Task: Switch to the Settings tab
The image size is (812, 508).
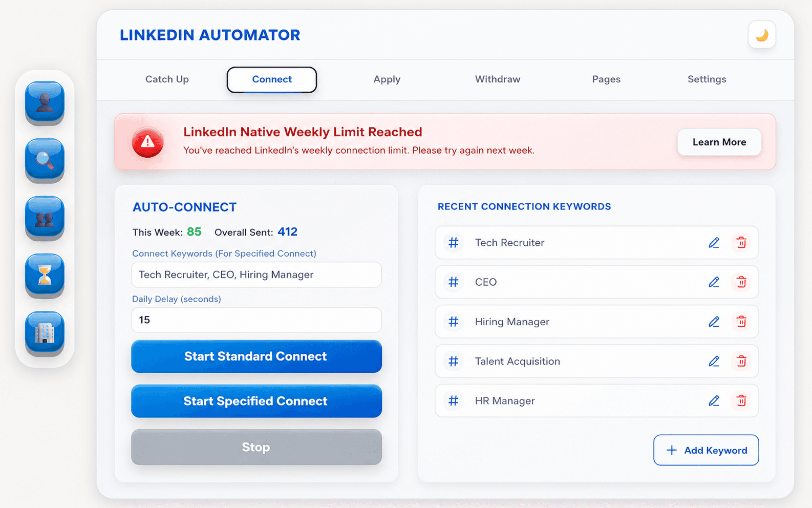Action: coord(707,79)
